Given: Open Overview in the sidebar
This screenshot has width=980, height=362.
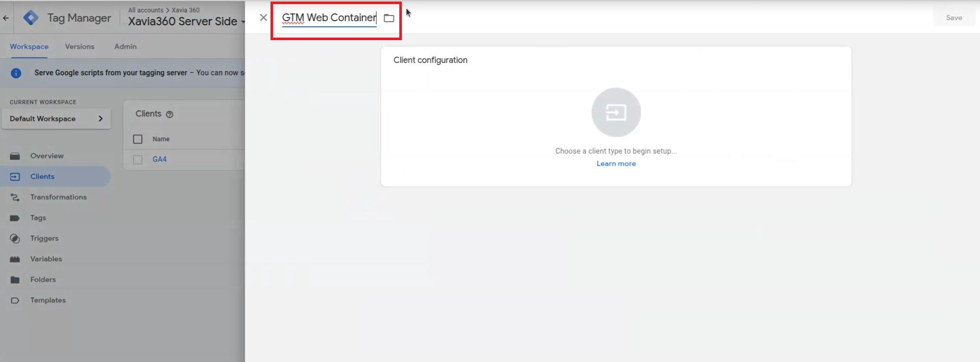Looking at the screenshot, I should click(47, 156).
